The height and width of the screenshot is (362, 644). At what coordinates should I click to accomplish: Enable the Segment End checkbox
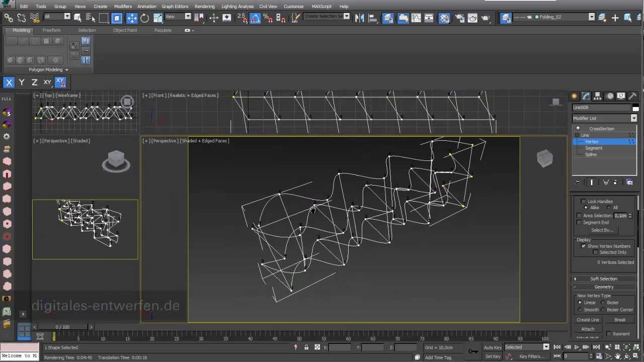point(579,222)
